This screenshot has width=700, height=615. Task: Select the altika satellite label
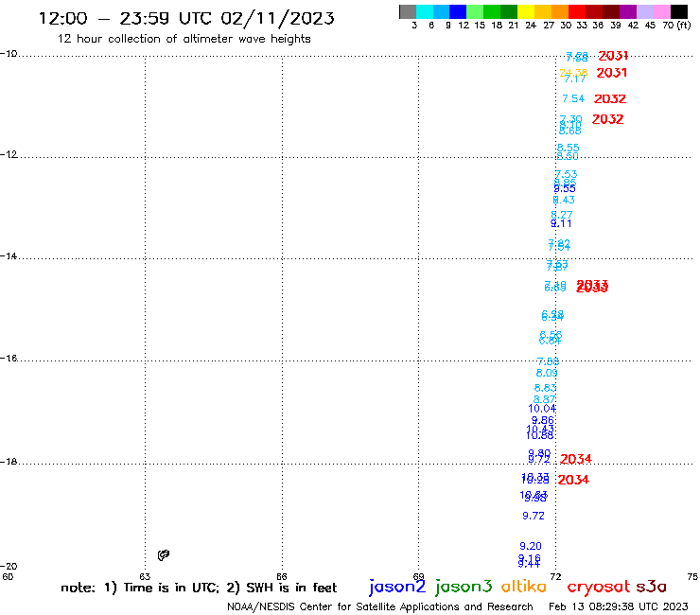524,587
